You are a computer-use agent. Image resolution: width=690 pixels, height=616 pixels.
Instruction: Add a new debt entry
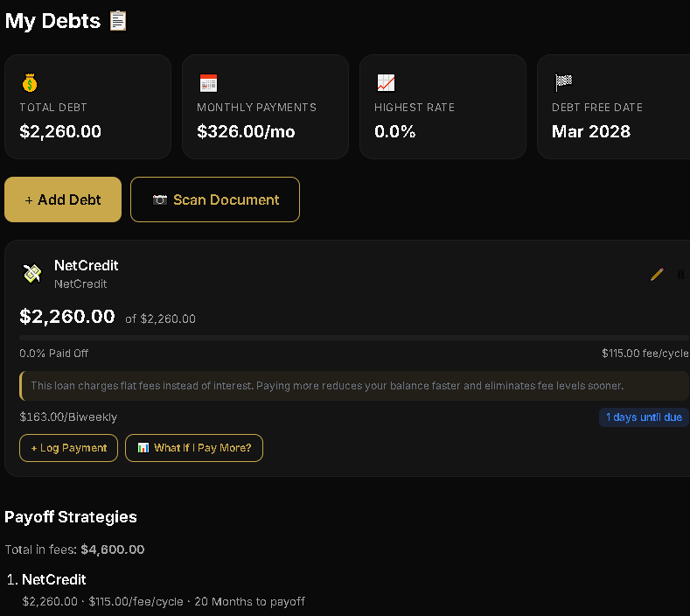pos(63,199)
